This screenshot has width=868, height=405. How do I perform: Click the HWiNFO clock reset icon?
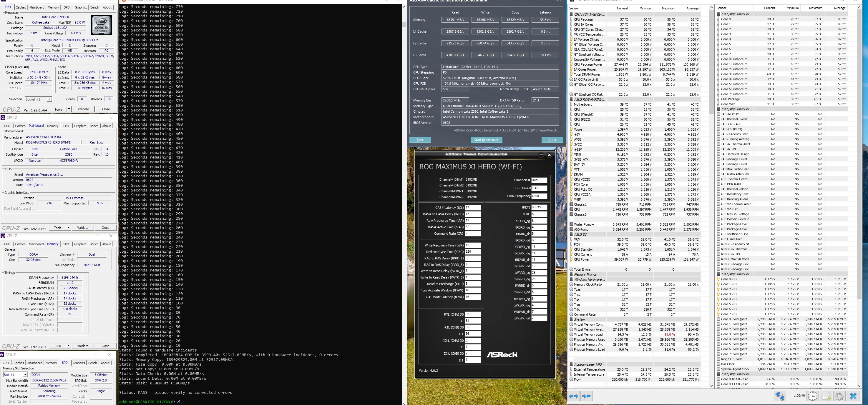point(813,396)
